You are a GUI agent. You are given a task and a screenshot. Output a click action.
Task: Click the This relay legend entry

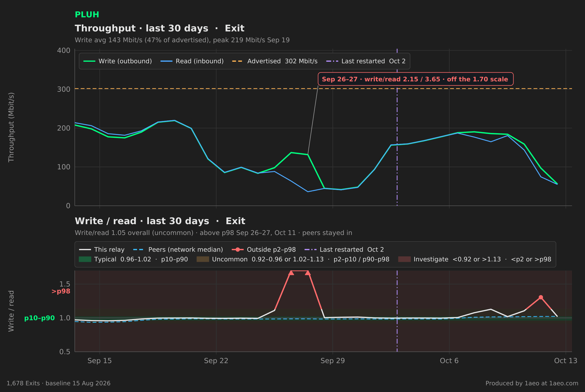click(102, 250)
